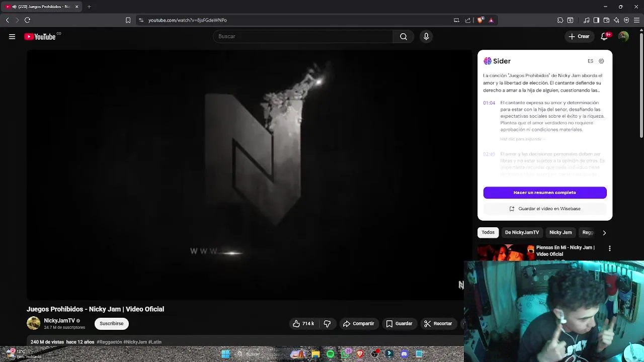Screen dimensions: 644x362
Task: Focus the YouTube Buscar search field
Action: pyautogui.click(x=303, y=36)
